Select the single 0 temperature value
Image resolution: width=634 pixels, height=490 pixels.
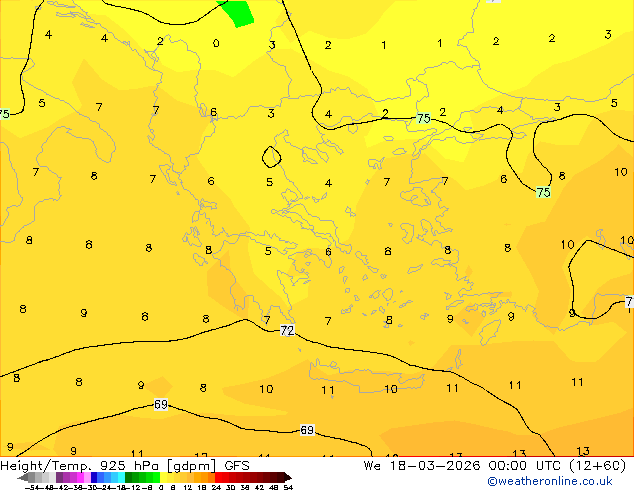(x=216, y=43)
